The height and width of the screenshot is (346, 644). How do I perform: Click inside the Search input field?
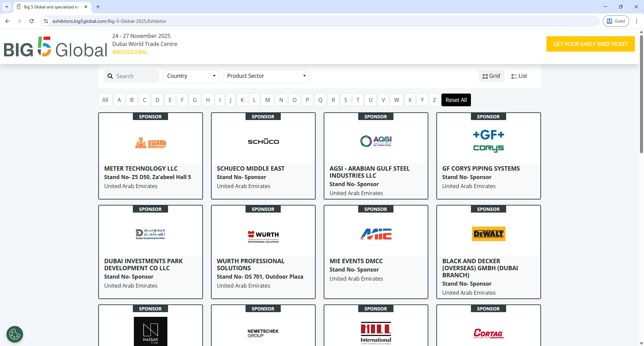tap(134, 76)
